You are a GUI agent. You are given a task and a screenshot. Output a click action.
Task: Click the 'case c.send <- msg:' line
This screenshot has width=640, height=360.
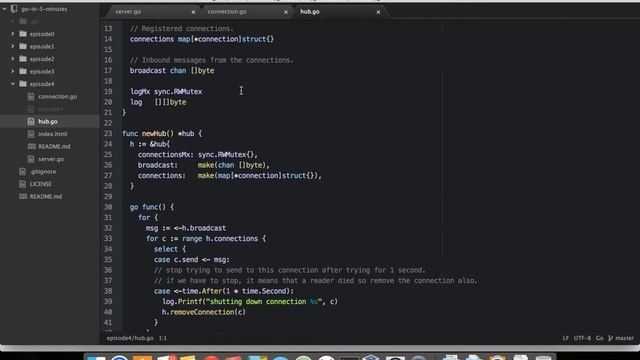(x=192, y=260)
